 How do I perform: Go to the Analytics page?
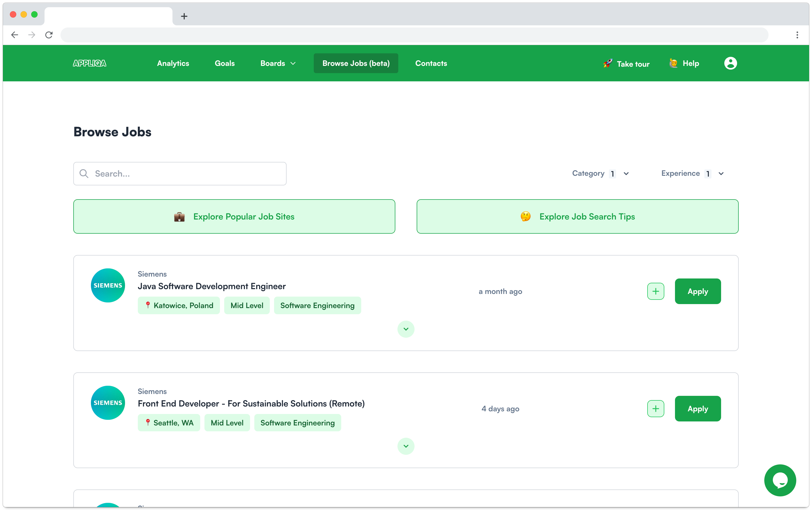coord(173,63)
